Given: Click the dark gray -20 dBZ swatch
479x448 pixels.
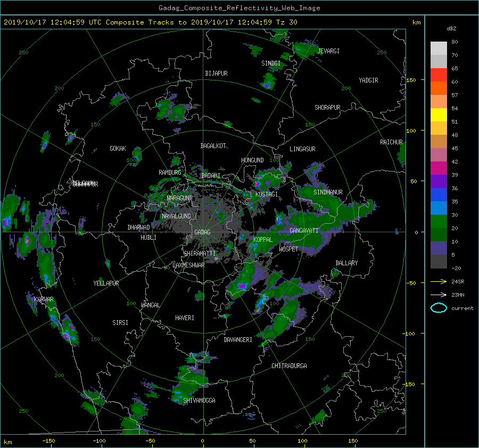Looking at the screenshot, I should [439, 262].
